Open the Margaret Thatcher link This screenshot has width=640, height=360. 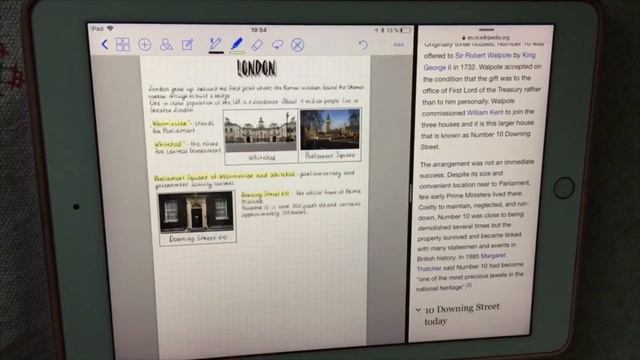pos(461,262)
